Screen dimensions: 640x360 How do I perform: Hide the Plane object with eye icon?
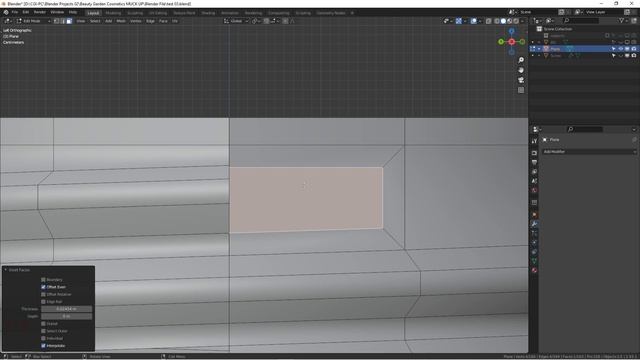coord(620,49)
